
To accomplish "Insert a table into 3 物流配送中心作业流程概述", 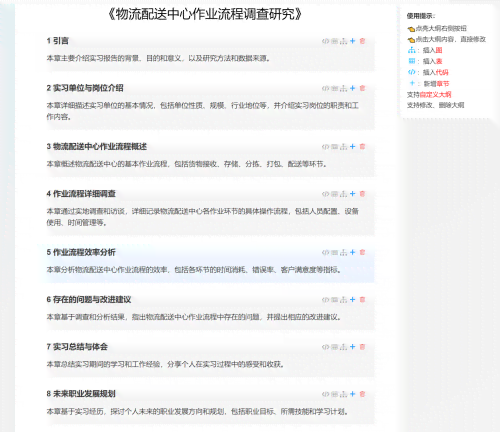I will coord(335,147).
